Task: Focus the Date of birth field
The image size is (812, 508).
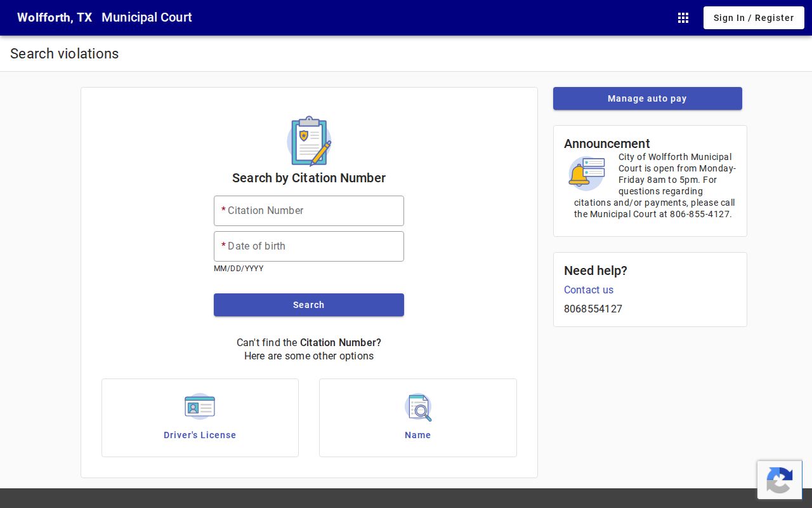Action: point(309,246)
